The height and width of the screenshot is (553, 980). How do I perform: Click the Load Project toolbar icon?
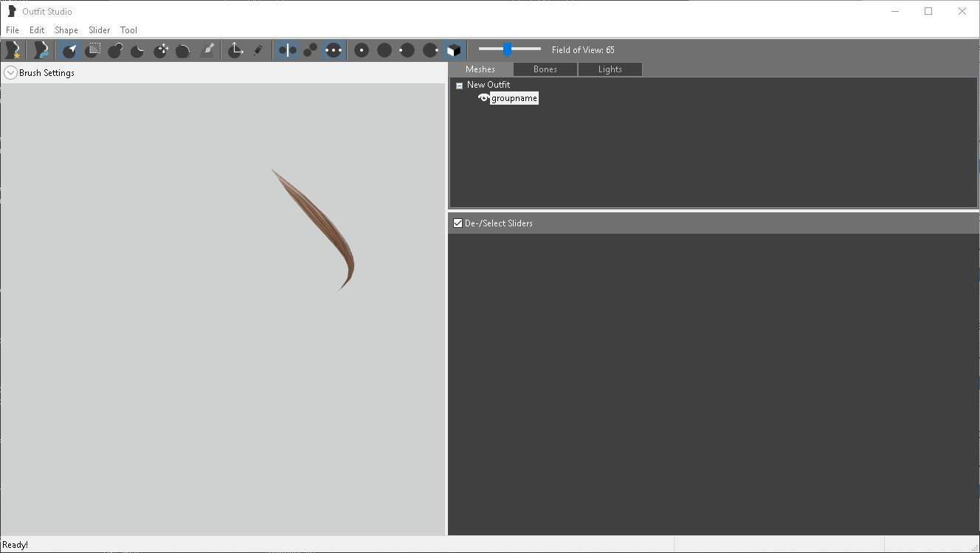coord(41,50)
